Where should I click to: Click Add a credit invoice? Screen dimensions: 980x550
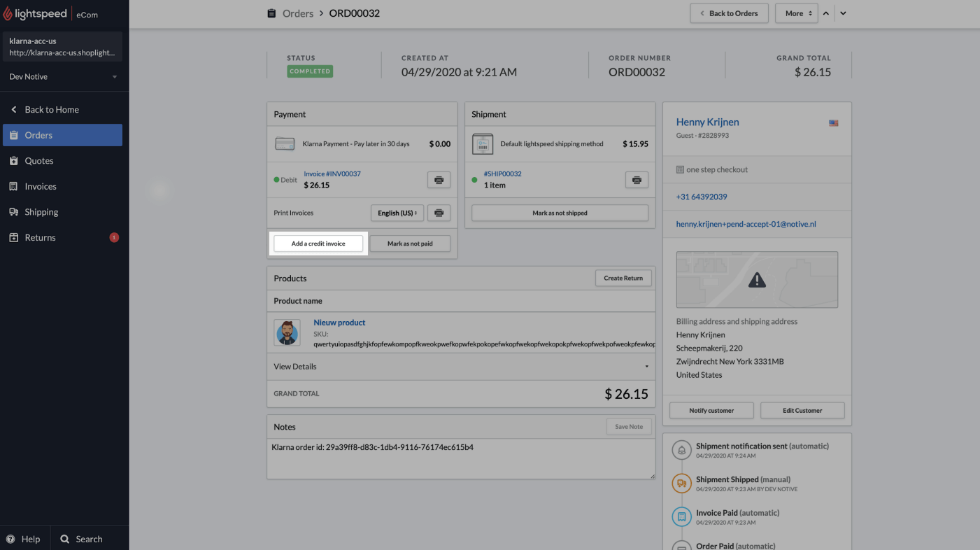click(x=318, y=243)
